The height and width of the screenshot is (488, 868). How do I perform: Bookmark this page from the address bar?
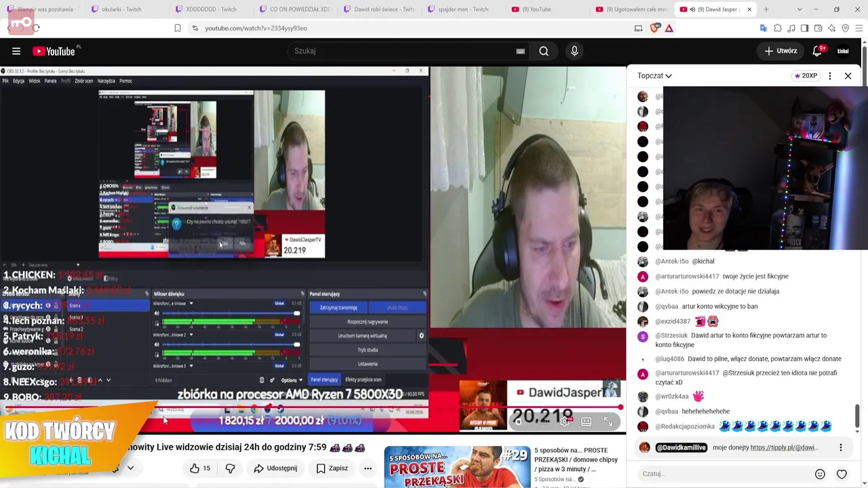click(178, 28)
